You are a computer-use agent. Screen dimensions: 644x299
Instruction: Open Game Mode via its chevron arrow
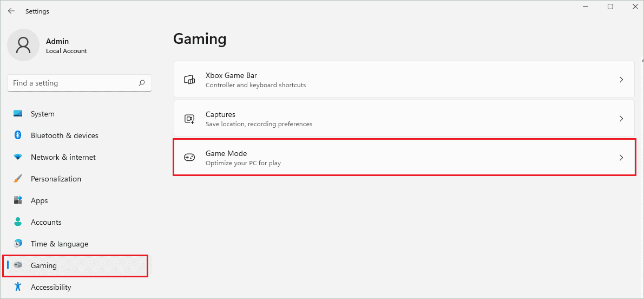(x=621, y=158)
